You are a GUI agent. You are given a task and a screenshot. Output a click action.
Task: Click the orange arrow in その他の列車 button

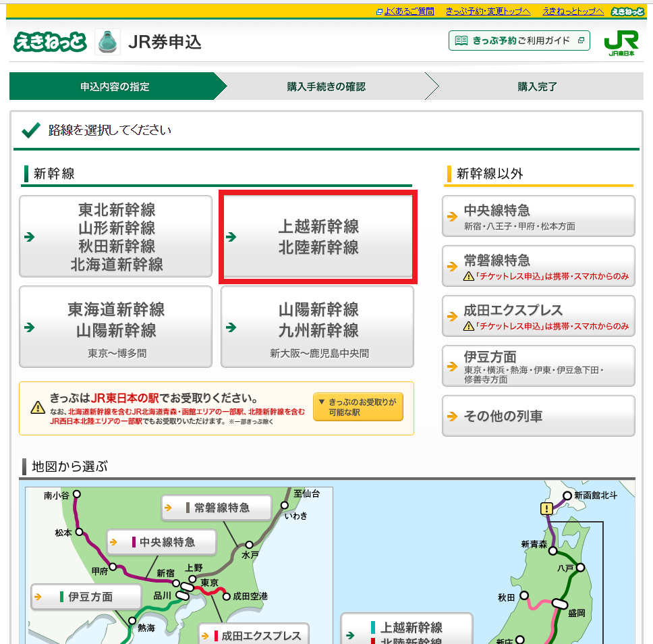coord(452,416)
